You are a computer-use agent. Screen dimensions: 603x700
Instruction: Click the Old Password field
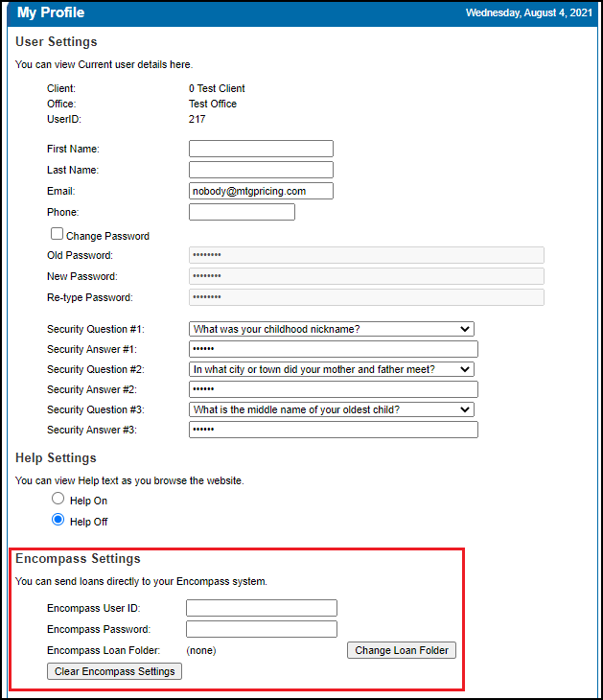coord(366,255)
